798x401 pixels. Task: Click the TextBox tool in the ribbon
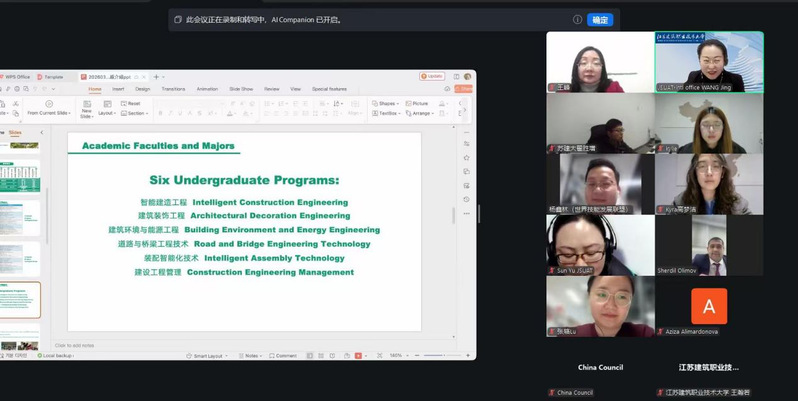click(x=387, y=113)
